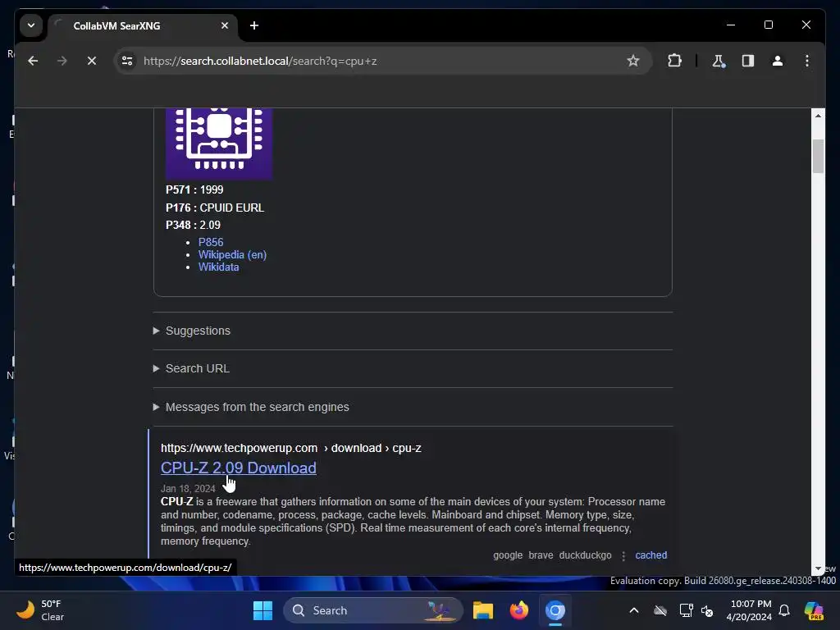This screenshot has width=840, height=630.
Task: Click the result options three-dot icon
Action: click(x=623, y=555)
